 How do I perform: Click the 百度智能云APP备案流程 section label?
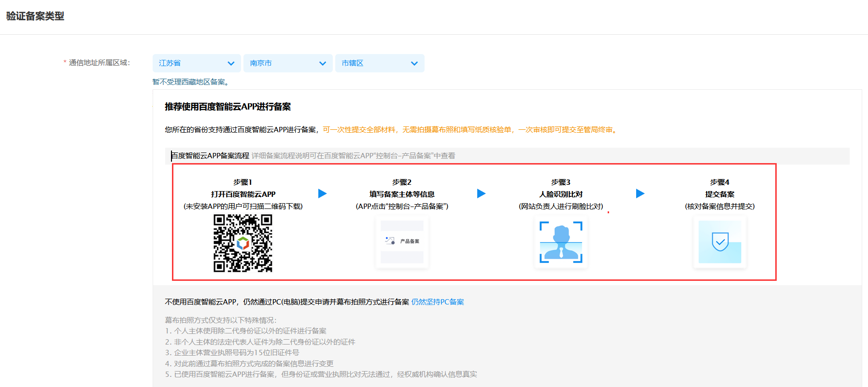(x=210, y=156)
